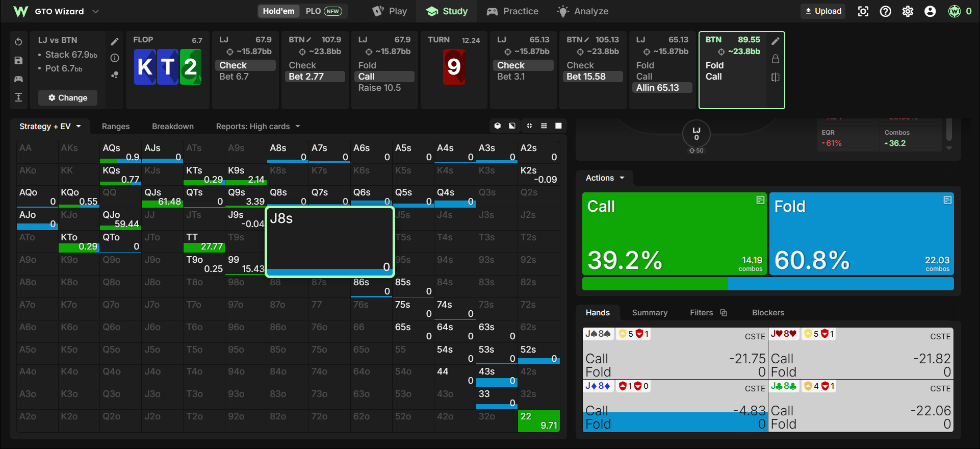Click the split-compare icon in BTN 89.55 card

[x=776, y=77]
